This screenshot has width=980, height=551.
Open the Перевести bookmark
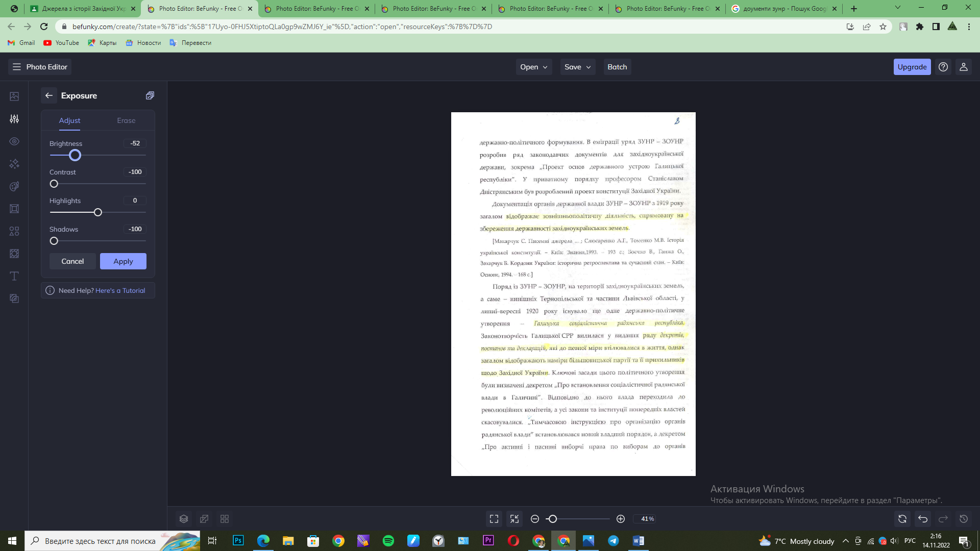pyautogui.click(x=190, y=43)
